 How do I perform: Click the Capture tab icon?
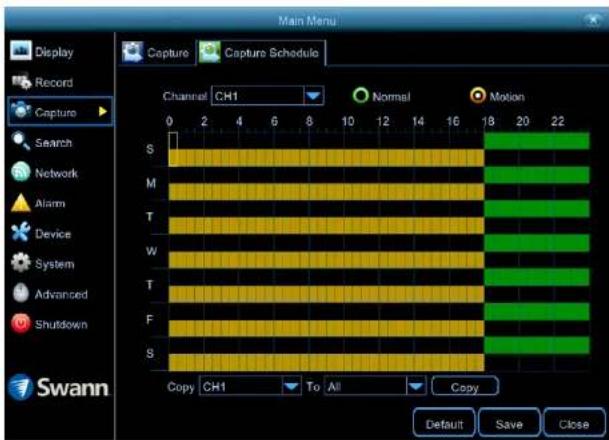click(133, 52)
